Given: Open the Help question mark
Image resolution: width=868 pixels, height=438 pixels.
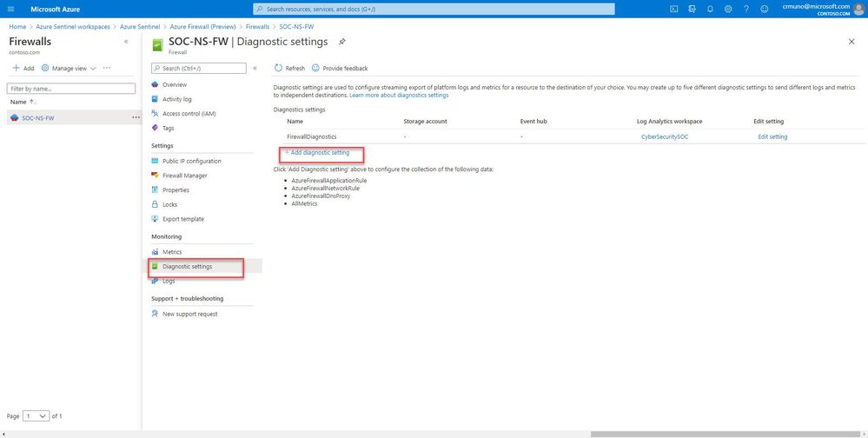Looking at the screenshot, I should pos(746,9).
